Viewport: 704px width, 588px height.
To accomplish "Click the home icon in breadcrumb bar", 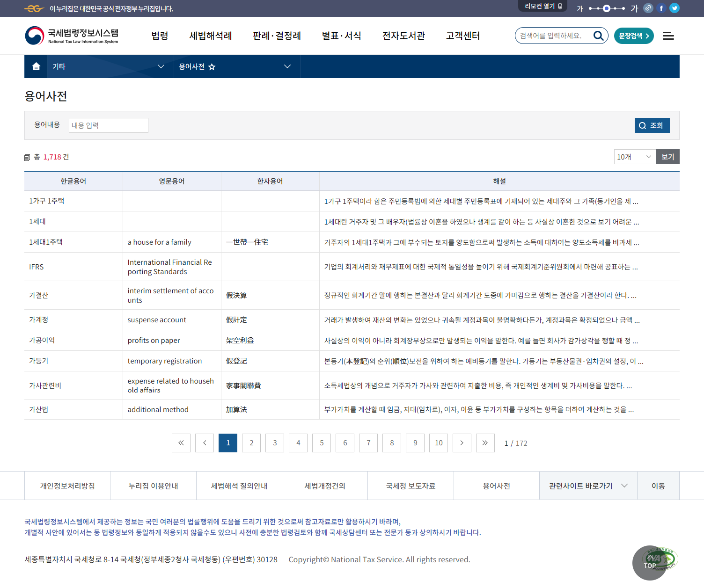I will (x=36, y=66).
